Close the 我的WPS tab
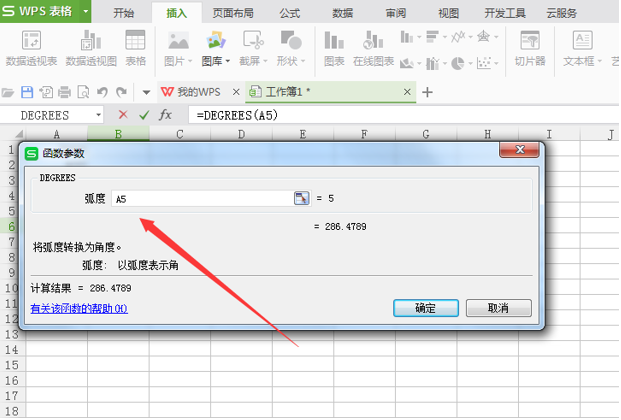The height and width of the screenshot is (420, 621). [236, 92]
